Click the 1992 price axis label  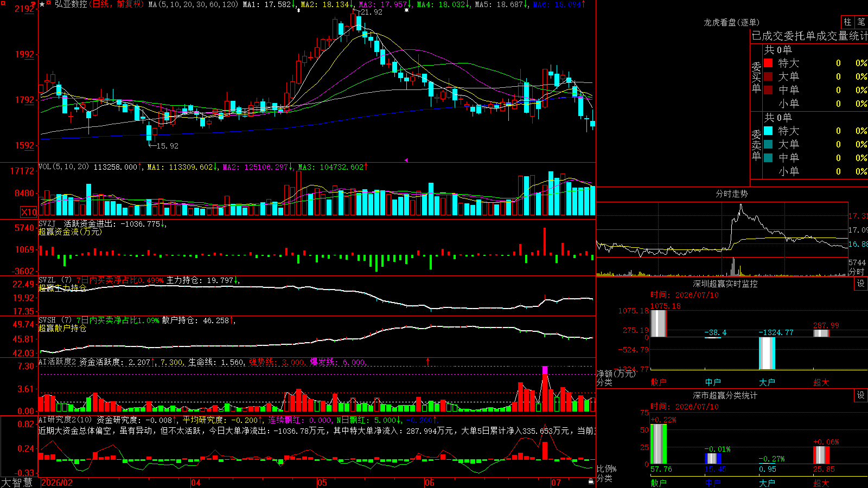click(24, 54)
